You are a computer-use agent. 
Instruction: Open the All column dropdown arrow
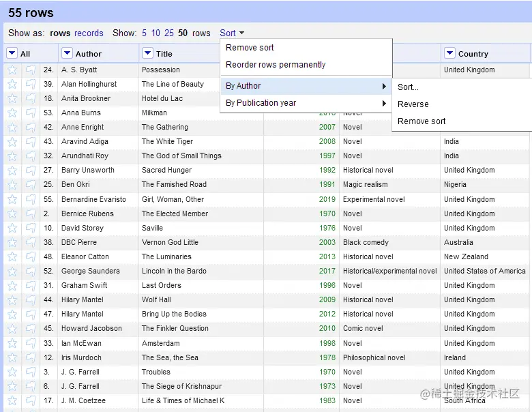12,53
